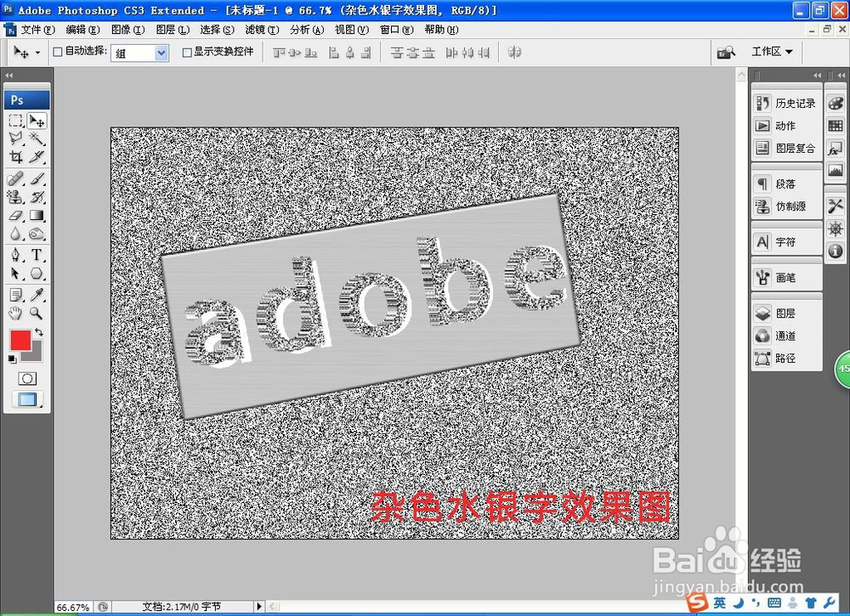Select the Magic Wand tool
The height and width of the screenshot is (616, 850).
click(37, 138)
